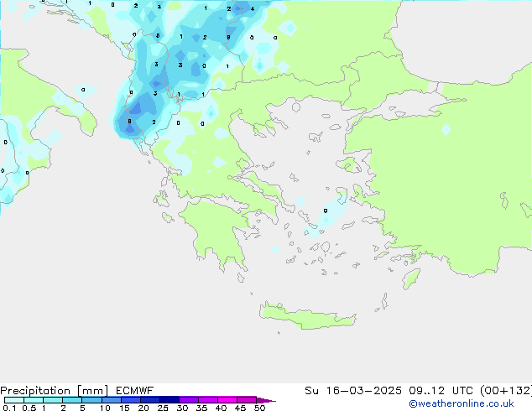Click the '(00+132)' forecast hour text
The height and width of the screenshot is (411, 532).
[506, 391]
